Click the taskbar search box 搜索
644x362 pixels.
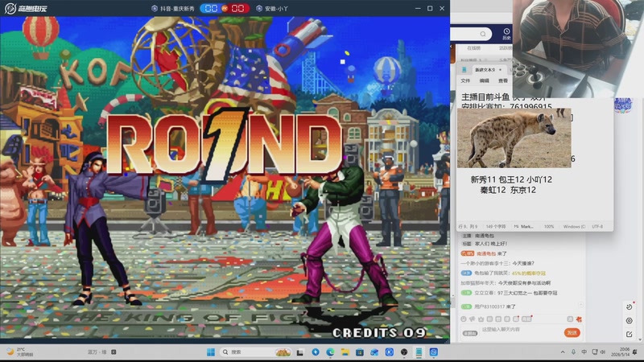[x=255, y=352]
